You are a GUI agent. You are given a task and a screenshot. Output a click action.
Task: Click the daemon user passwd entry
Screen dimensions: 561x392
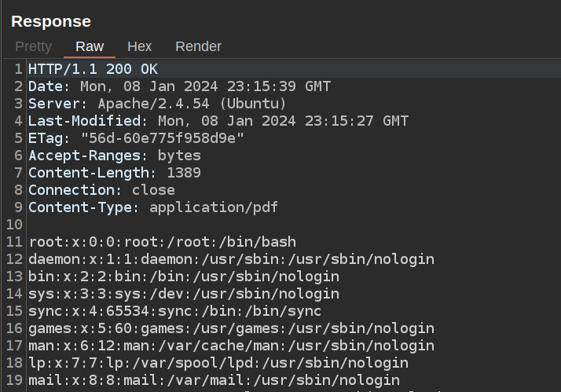click(231, 259)
